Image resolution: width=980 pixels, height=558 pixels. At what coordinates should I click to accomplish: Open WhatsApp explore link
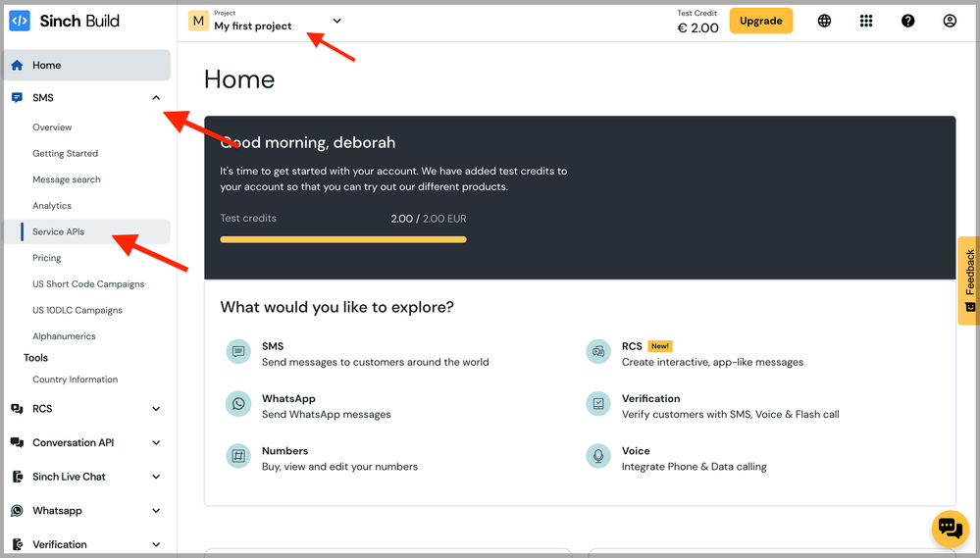[288, 399]
